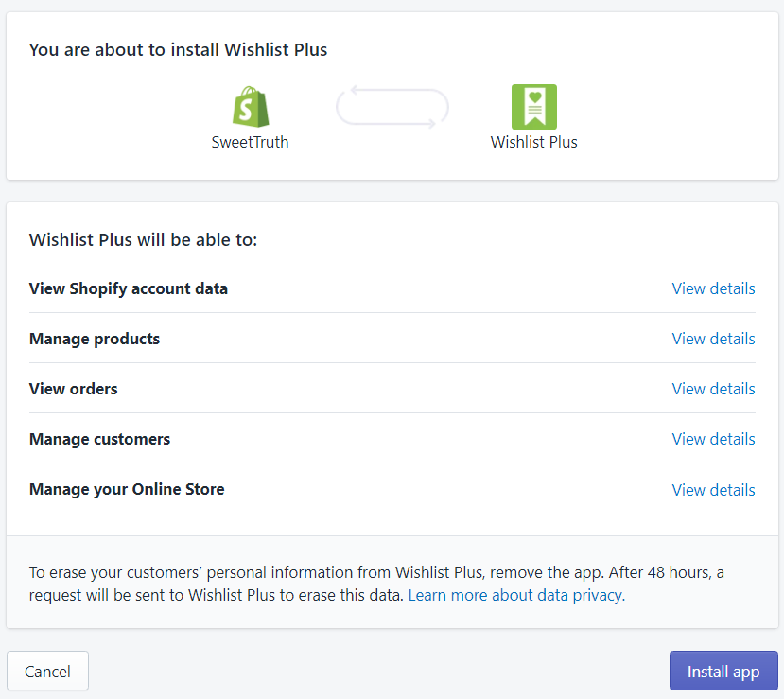Click 'Manage your Online Store' permission text

pyautogui.click(x=127, y=489)
